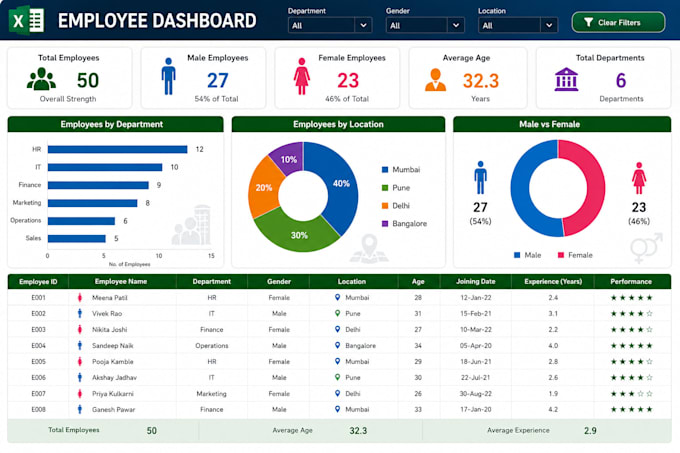This screenshot has width=680, height=453.
Task: Click the location pin next to Bangalore in E004
Action: (x=337, y=345)
